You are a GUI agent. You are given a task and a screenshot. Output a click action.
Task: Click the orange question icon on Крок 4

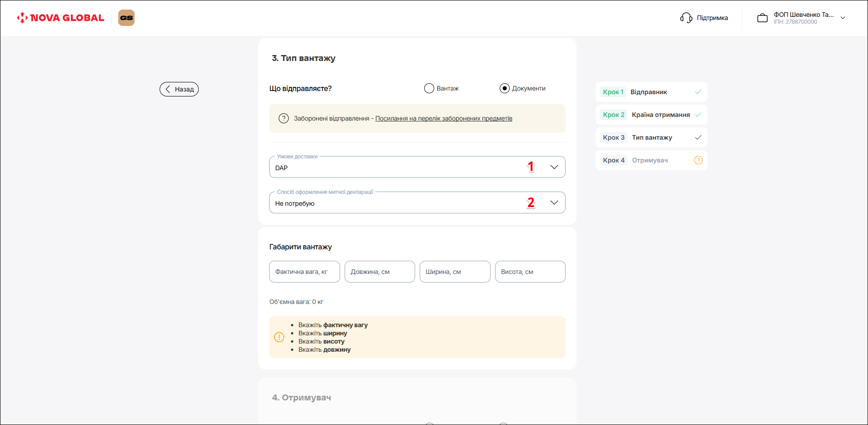pos(698,160)
